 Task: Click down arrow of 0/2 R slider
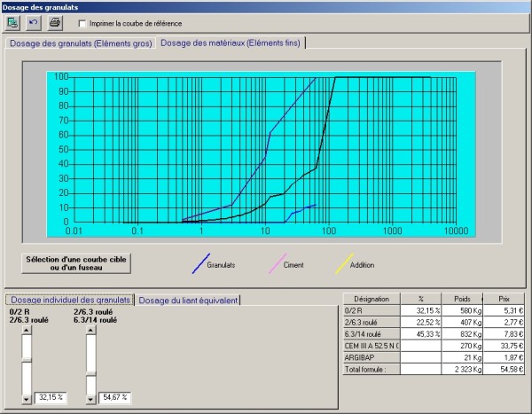tap(27, 398)
